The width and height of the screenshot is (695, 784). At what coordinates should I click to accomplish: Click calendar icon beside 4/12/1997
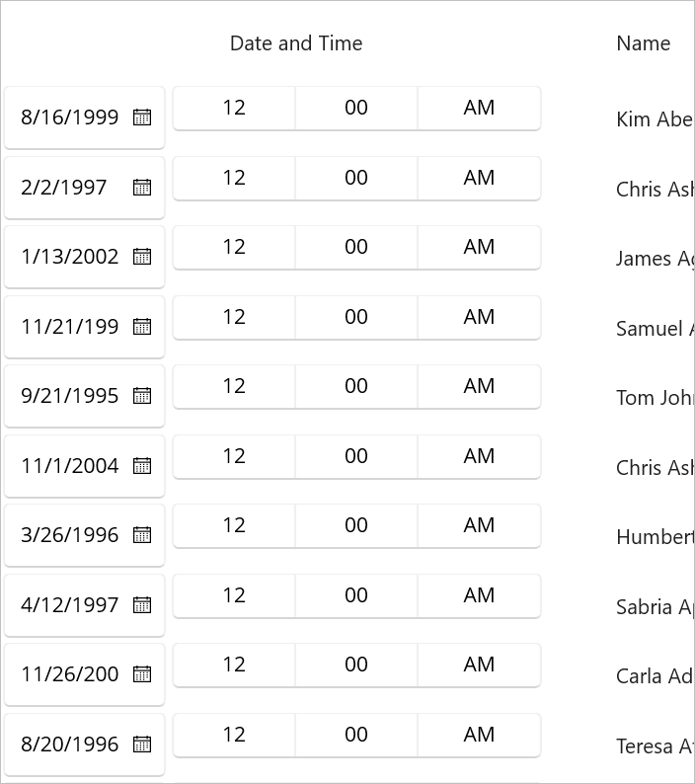tap(142, 605)
